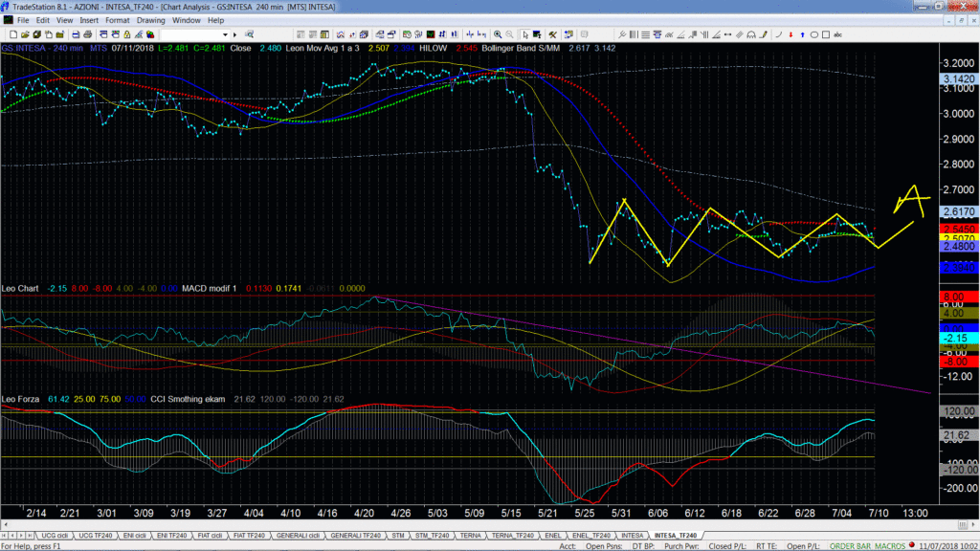Click the red indicator dot in status bar
The width and height of the screenshot is (980, 551).
click(x=912, y=545)
